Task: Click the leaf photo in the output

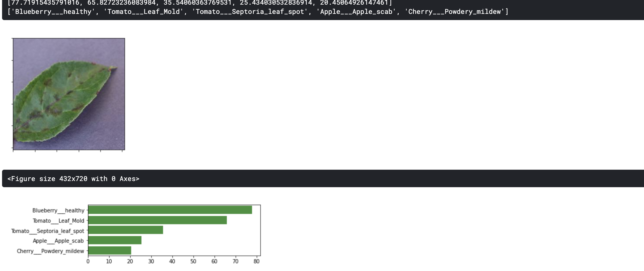Action: 69,94
